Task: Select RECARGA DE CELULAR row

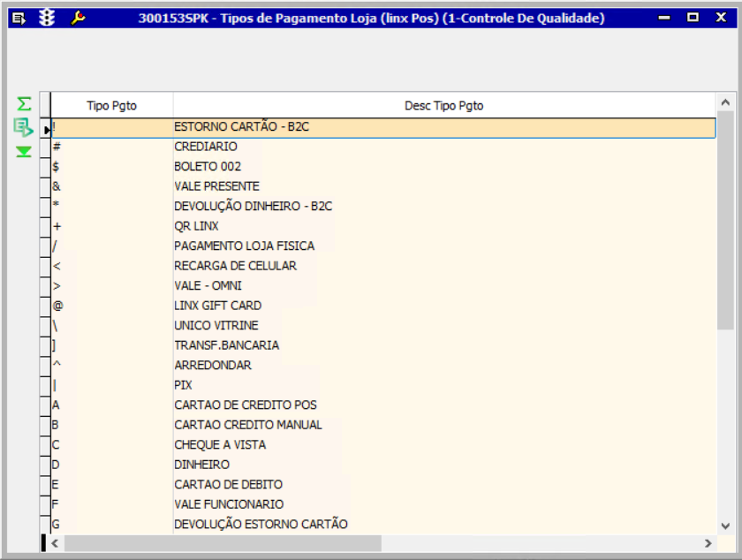Action: 383,266
